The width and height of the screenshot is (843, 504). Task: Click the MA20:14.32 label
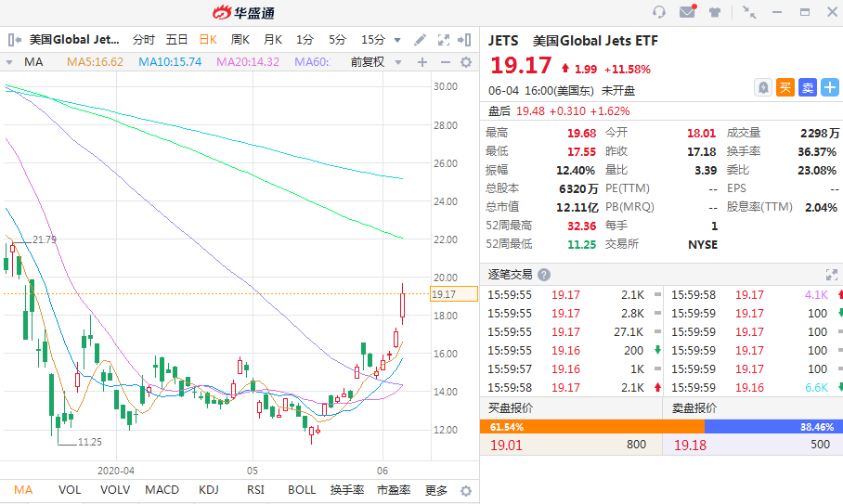point(248,62)
